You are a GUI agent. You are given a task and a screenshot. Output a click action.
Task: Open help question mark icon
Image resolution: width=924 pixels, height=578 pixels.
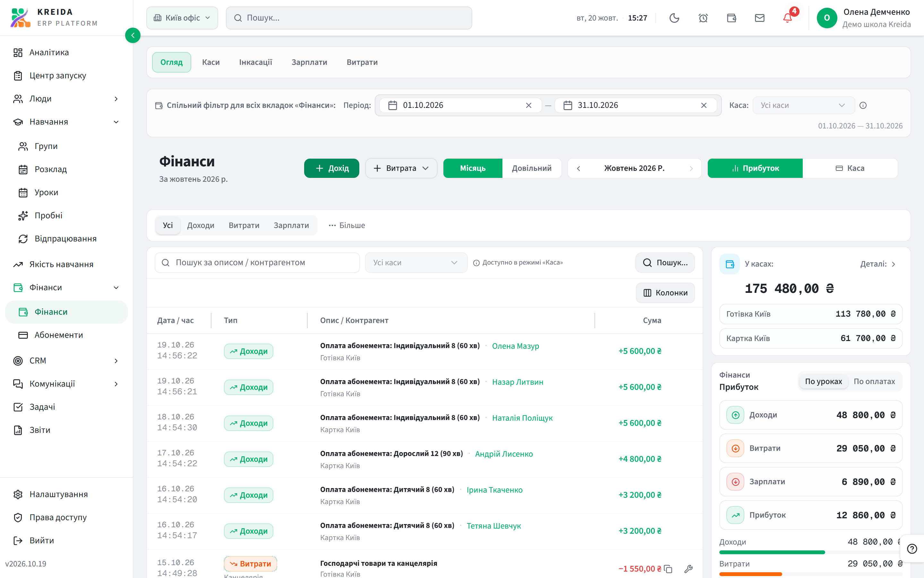912,549
